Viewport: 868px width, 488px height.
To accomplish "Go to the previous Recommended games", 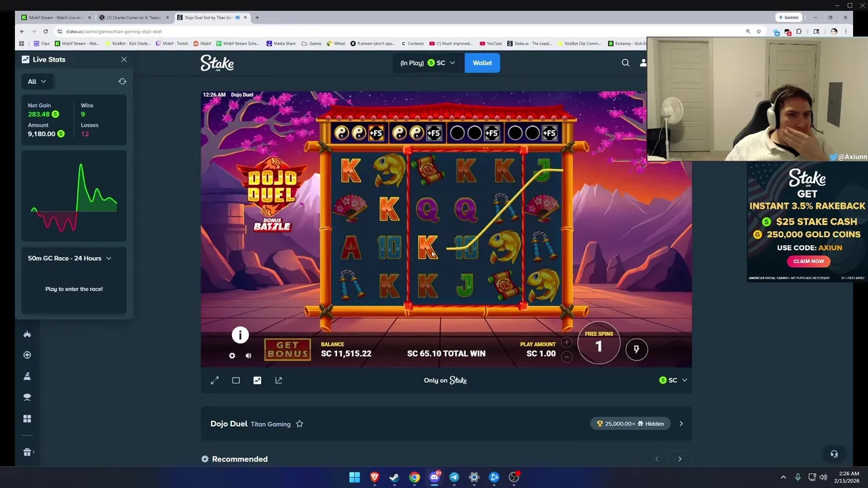I will [x=656, y=459].
